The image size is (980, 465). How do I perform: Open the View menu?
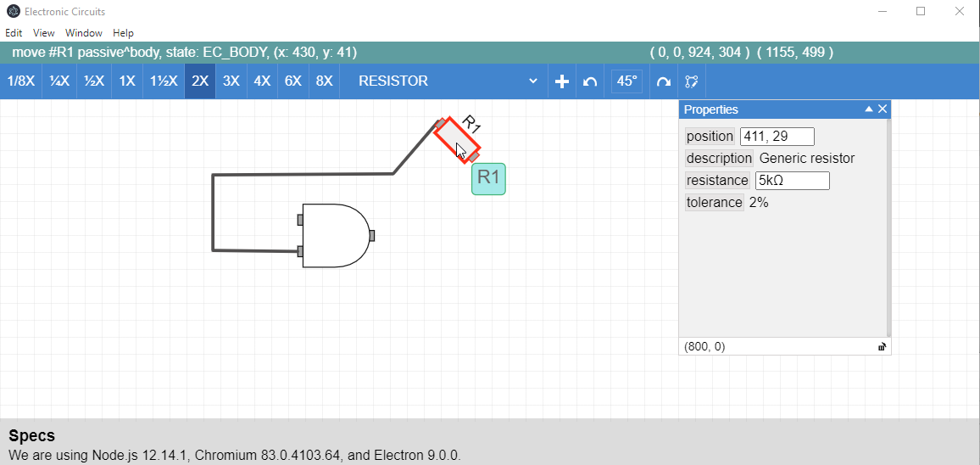tap(44, 32)
